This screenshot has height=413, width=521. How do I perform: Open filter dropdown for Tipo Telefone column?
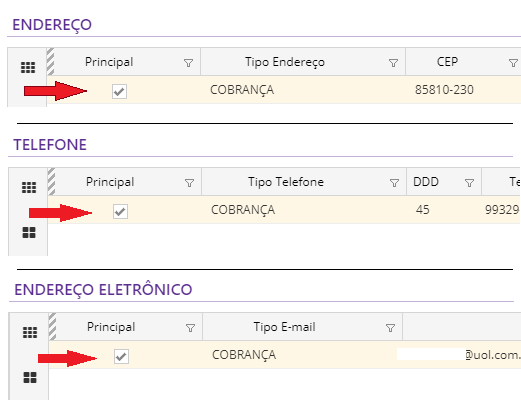[394, 183]
